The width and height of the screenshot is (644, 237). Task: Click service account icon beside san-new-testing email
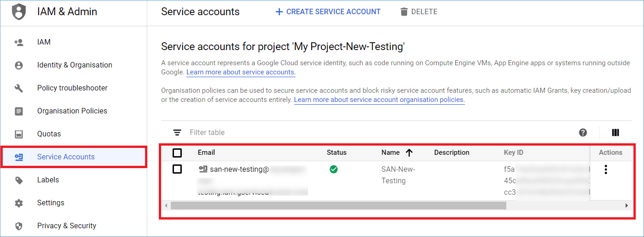(x=203, y=169)
